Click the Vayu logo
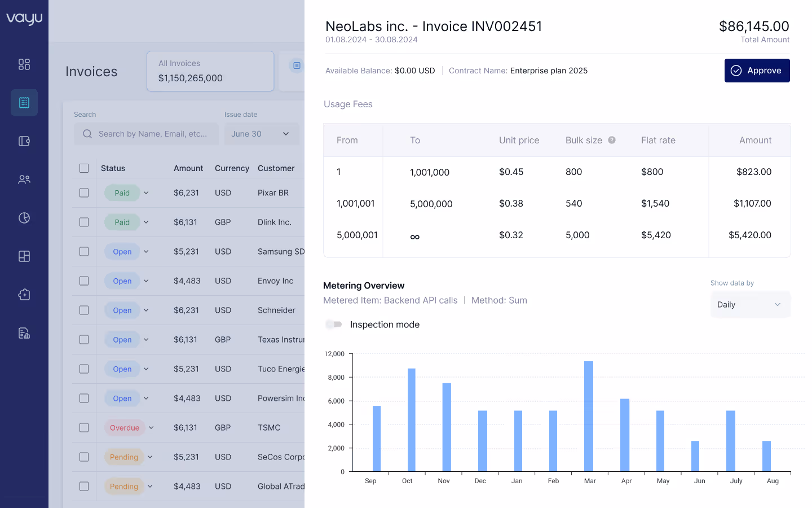This screenshot has width=812, height=508. coord(24,19)
